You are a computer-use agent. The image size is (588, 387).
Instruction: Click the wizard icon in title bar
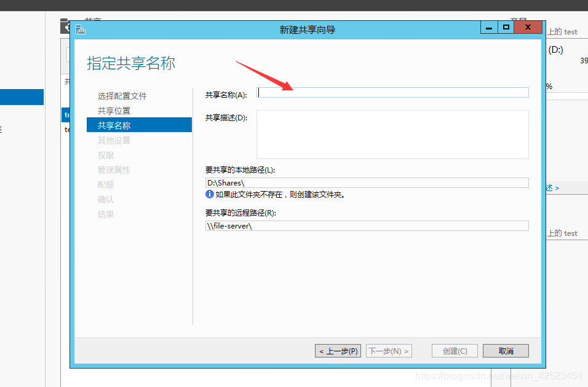[80, 29]
